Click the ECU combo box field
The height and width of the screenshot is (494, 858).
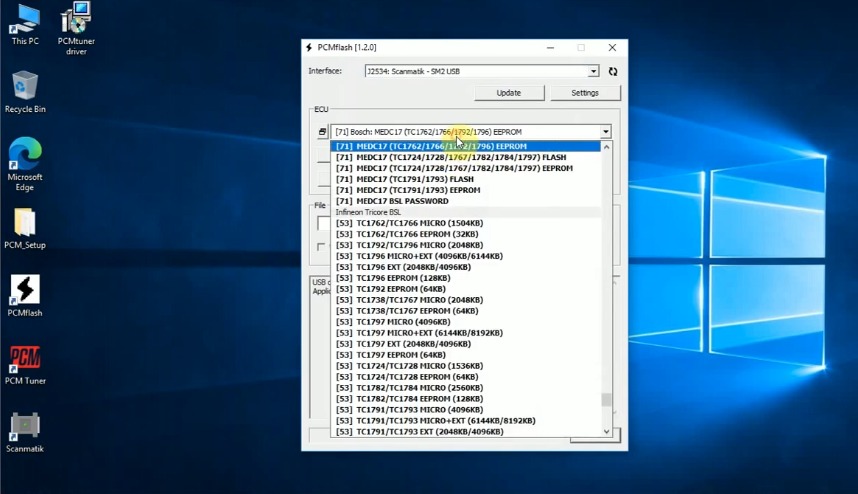471,132
